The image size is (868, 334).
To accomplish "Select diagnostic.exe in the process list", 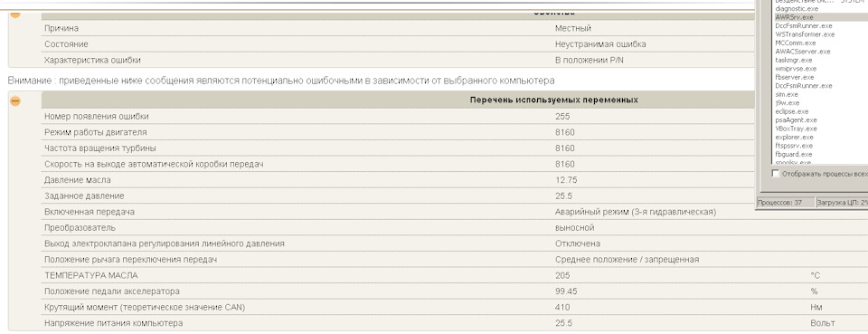I will point(797,9).
